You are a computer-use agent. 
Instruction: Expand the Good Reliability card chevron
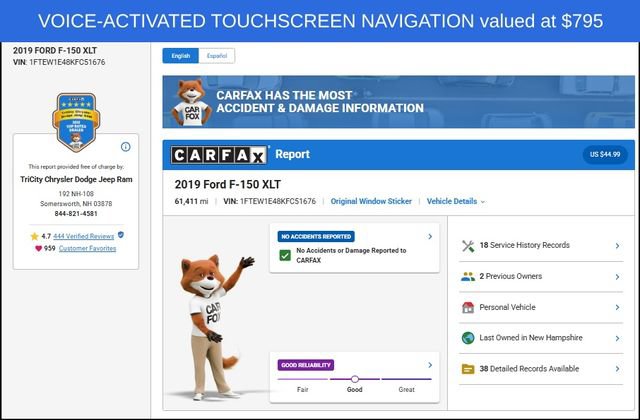430,365
